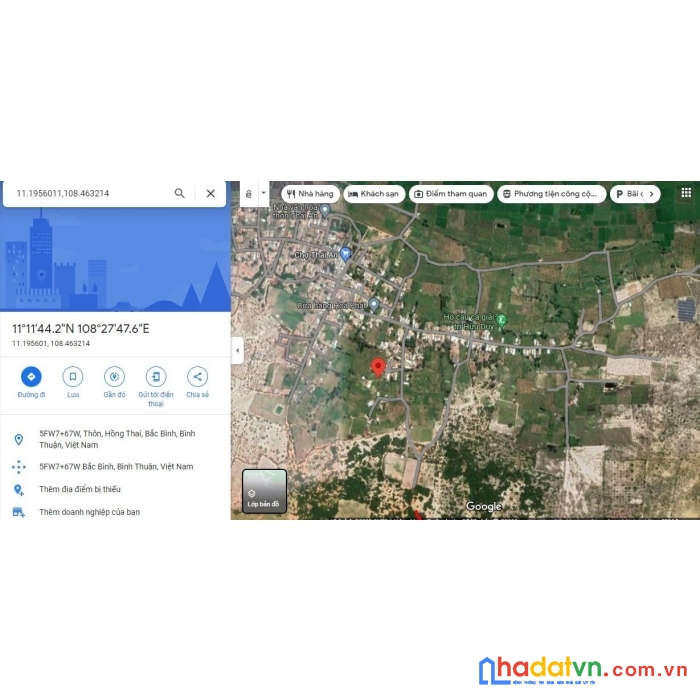Viewport: 700px width, 700px height.
Task: Click the plus code dots icon
Action: pyautogui.click(x=19, y=467)
